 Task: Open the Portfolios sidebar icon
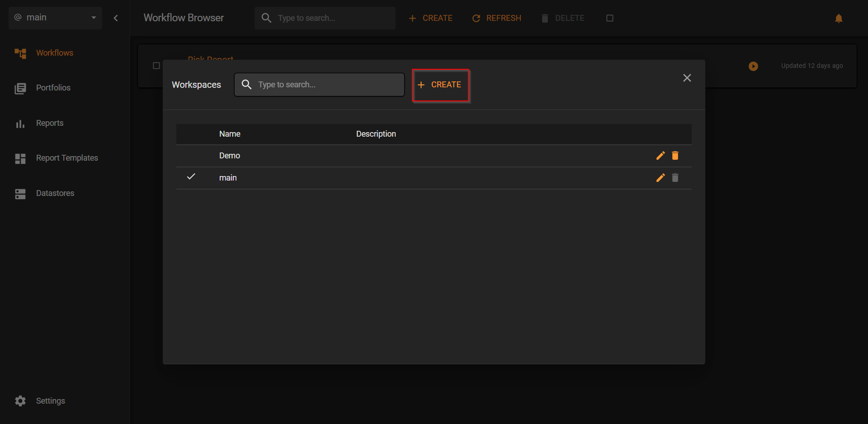click(x=20, y=88)
